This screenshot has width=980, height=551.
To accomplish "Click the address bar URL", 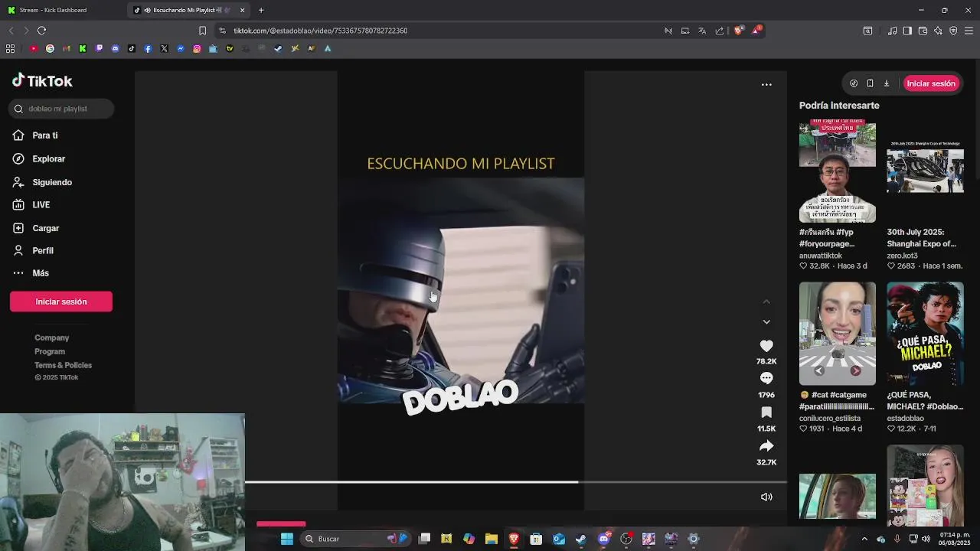I will coord(320,31).
